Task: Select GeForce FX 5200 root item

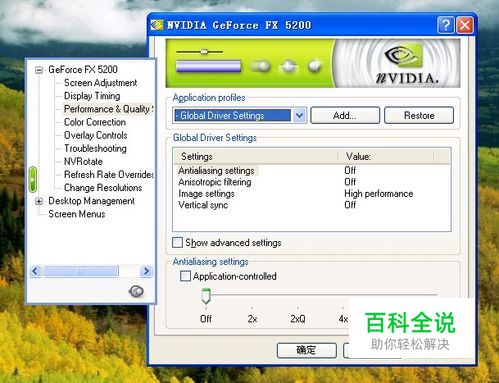Action: click(x=83, y=70)
